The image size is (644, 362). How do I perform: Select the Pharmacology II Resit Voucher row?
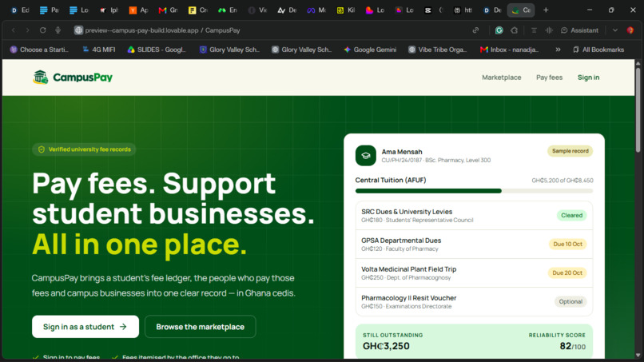click(474, 301)
